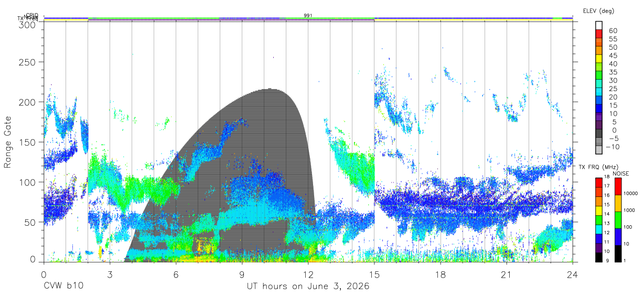Click the '9' tick on the UT hours axis
This screenshot has height=297, width=644.
pos(242,274)
